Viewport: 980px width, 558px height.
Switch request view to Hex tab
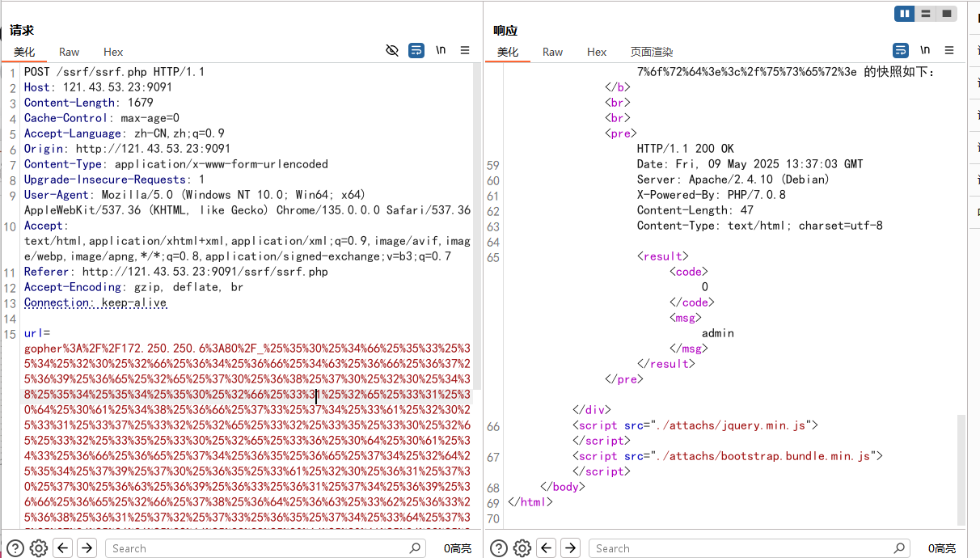click(113, 52)
